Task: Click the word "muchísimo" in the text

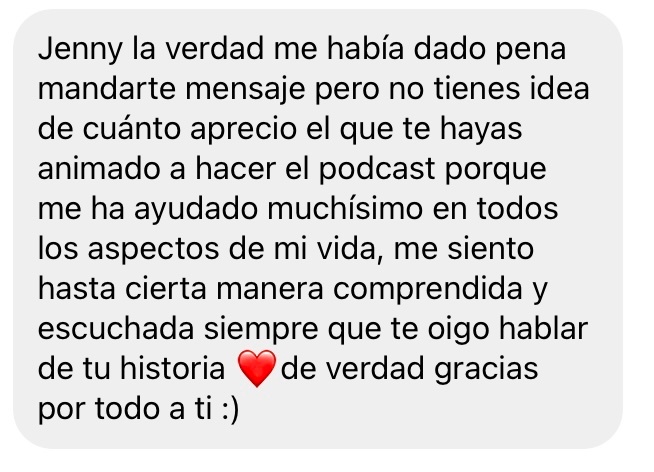Action: coord(345,208)
